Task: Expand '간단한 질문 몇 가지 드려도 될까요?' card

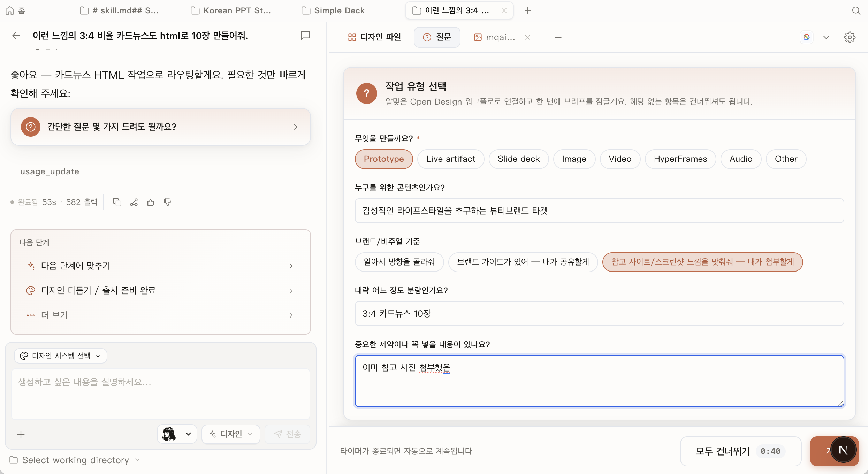Action: point(160,127)
